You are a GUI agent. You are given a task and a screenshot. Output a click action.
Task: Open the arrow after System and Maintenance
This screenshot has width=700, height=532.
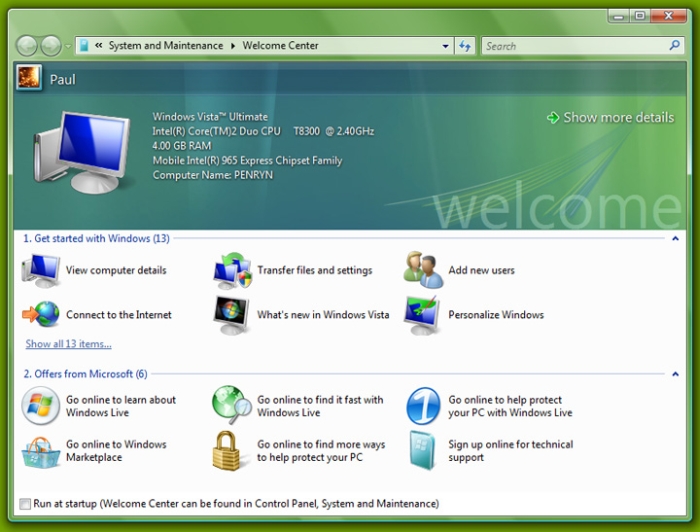point(233,46)
